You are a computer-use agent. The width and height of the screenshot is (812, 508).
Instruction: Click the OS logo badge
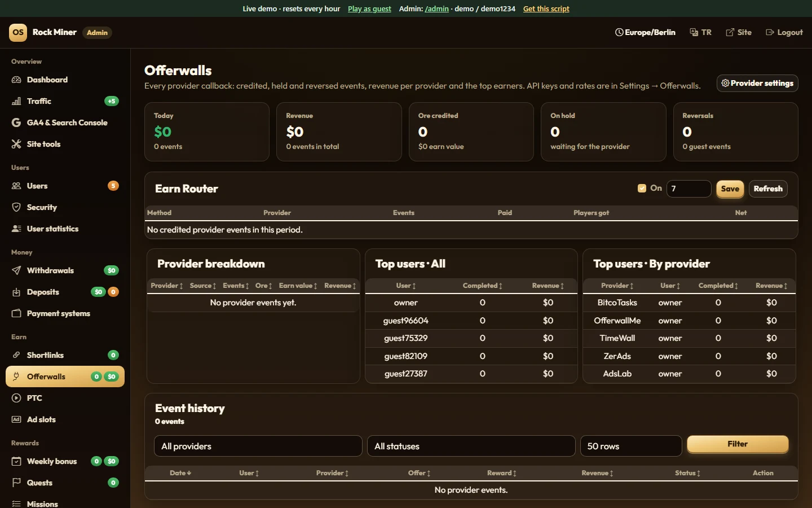(18, 32)
